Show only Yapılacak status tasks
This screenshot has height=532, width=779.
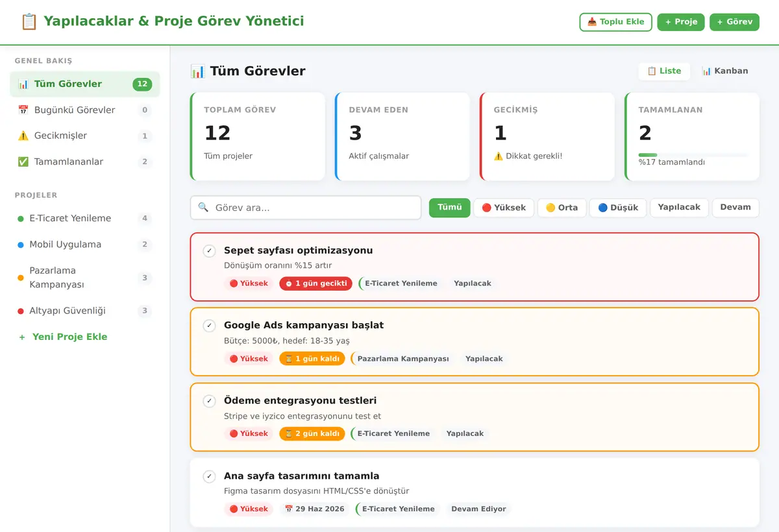pos(679,208)
